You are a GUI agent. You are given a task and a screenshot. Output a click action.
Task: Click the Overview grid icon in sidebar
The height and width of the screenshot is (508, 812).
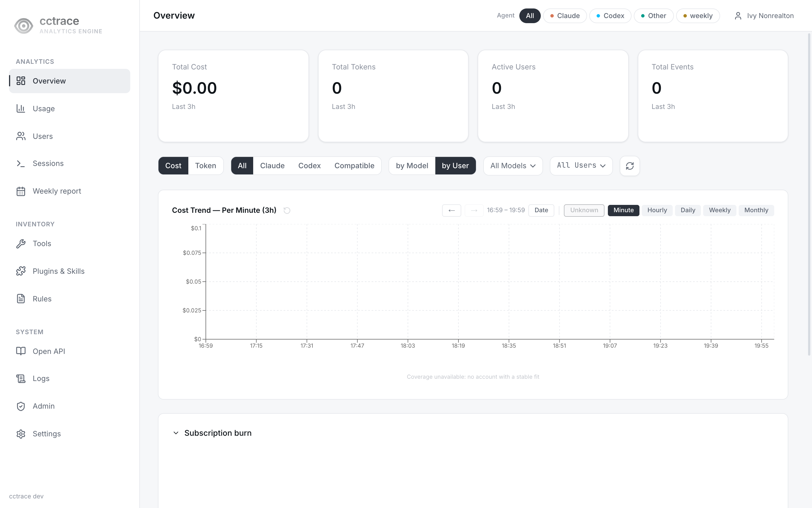click(x=21, y=81)
